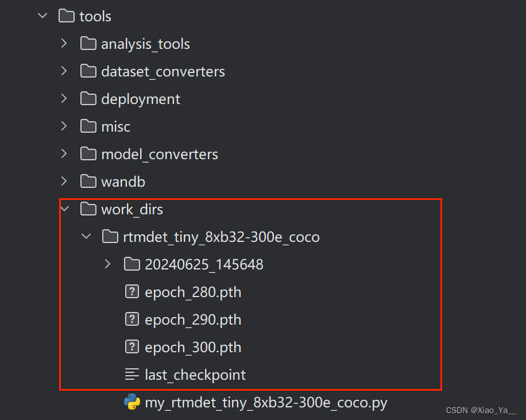Screen dimensions: 526x420
Task: Expand the dataset_converters folder
Action: click(x=64, y=71)
